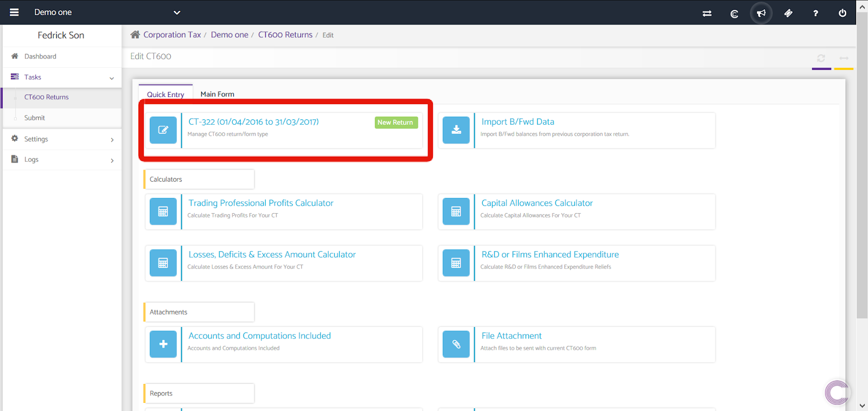Click the Fedrick Son user name

coord(61,35)
